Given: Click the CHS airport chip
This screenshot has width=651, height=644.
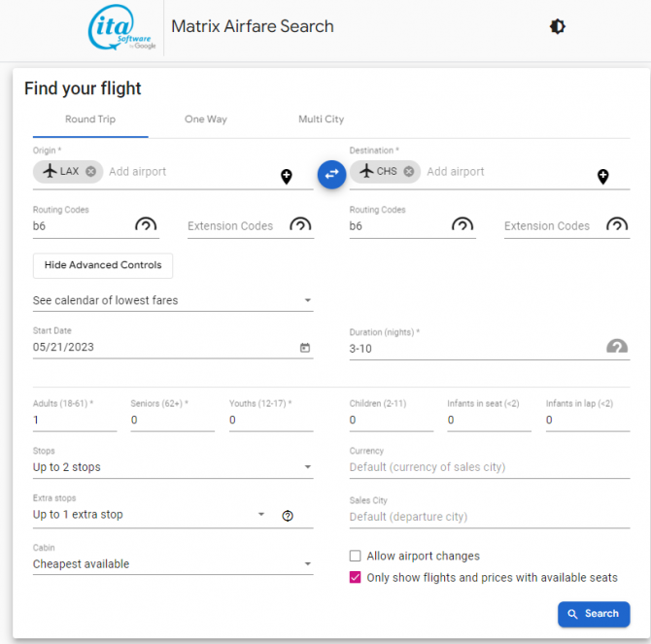Looking at the screenshot, I should pos(386,171).
